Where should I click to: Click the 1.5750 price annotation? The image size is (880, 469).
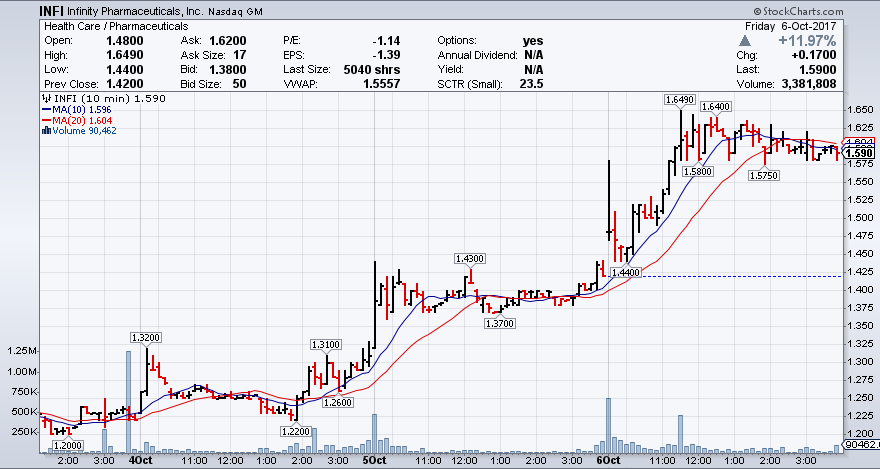point(765,175)
